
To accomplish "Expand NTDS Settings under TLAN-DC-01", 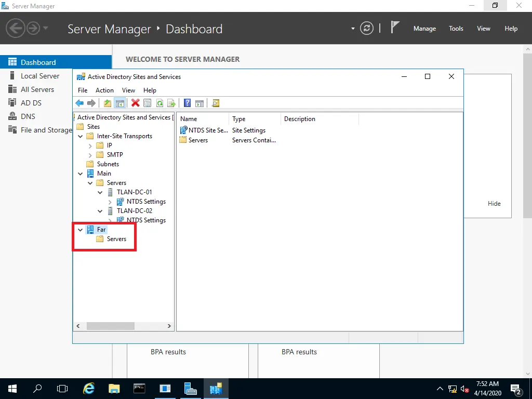I will coord(110,202).
